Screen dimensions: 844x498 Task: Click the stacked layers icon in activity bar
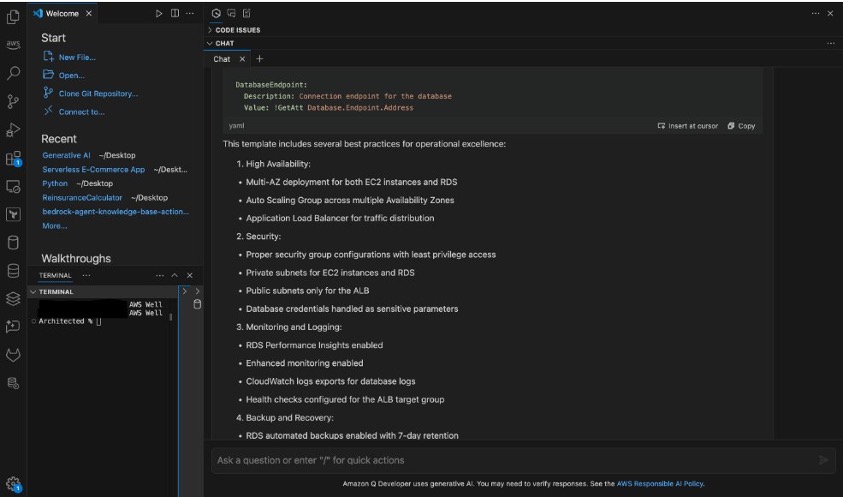tap(13, 298)
